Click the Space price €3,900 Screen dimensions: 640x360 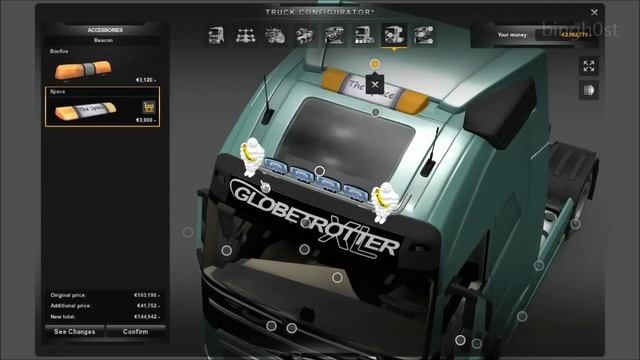coord(146,120)
